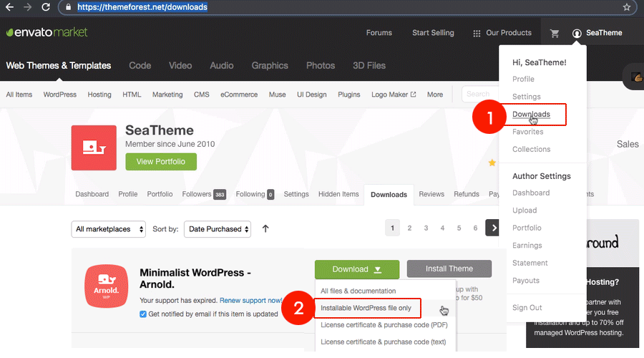Screen dimensions: 644x358
Task: Open the eCommerce subcategory
Action: (239, 95)
